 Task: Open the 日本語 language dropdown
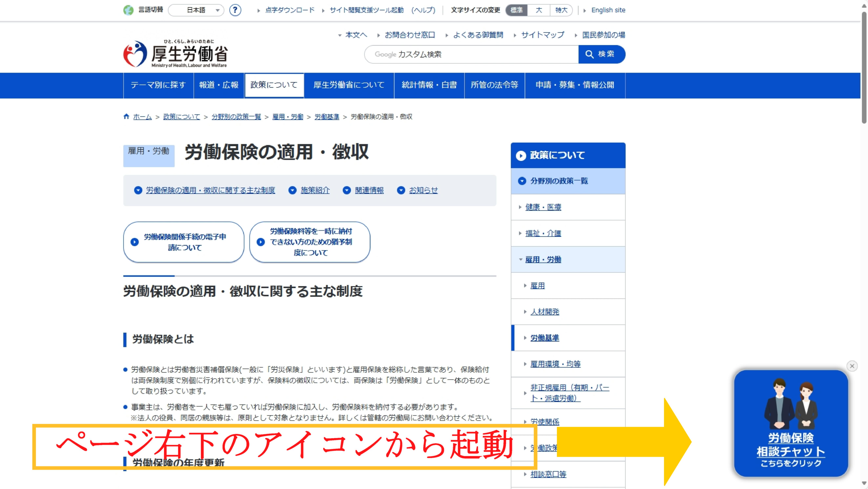point(196,10)
